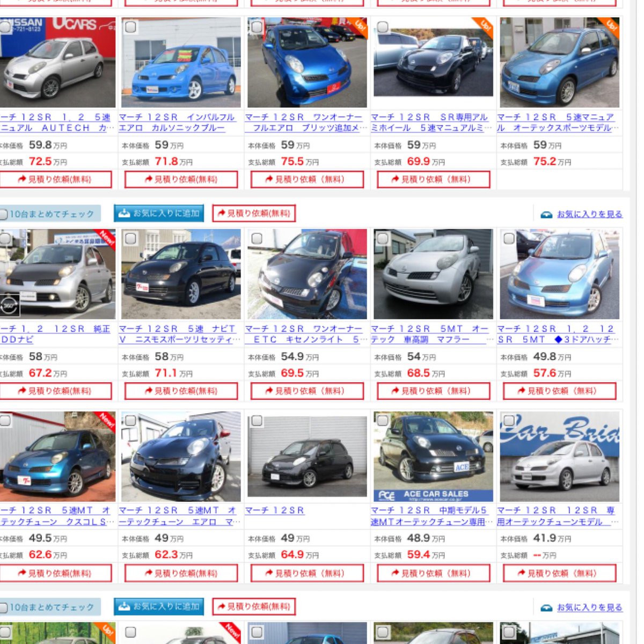The width and height of the screenshot is (644, 644).
Task: Tick checkbox on 75.5万円 ワンオーナー car photo
Action: pyautogui.click(x=257, y=27)
